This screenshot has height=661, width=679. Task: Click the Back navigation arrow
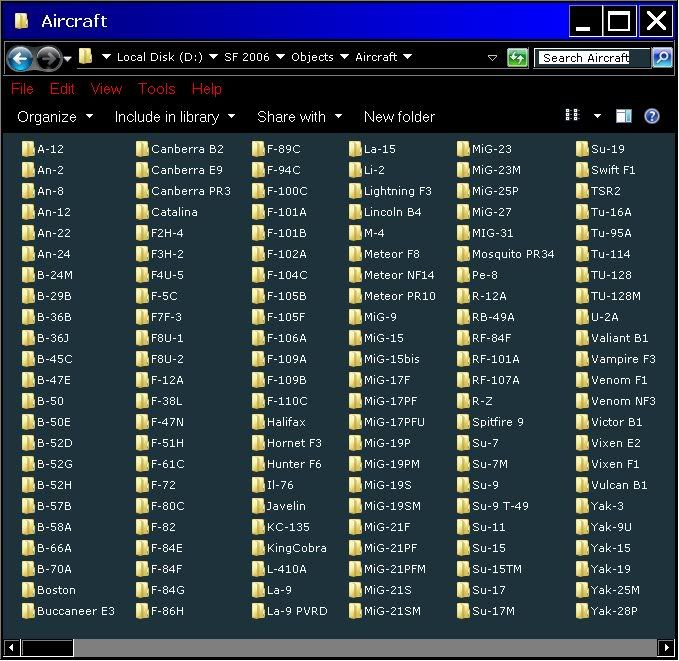click(x=20, y=58)
